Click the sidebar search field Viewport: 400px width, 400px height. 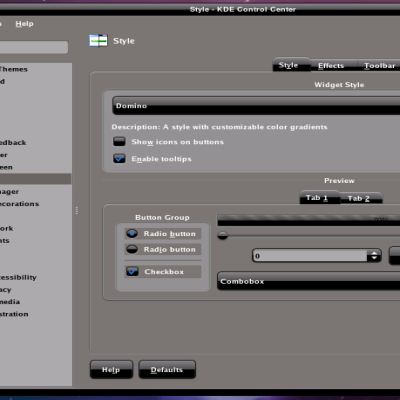tap(33, 47)
